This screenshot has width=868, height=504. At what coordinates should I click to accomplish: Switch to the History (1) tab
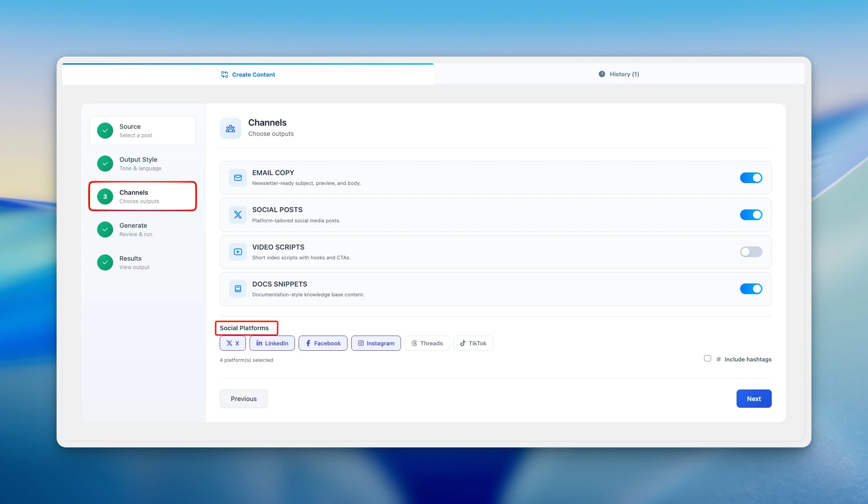618,74
